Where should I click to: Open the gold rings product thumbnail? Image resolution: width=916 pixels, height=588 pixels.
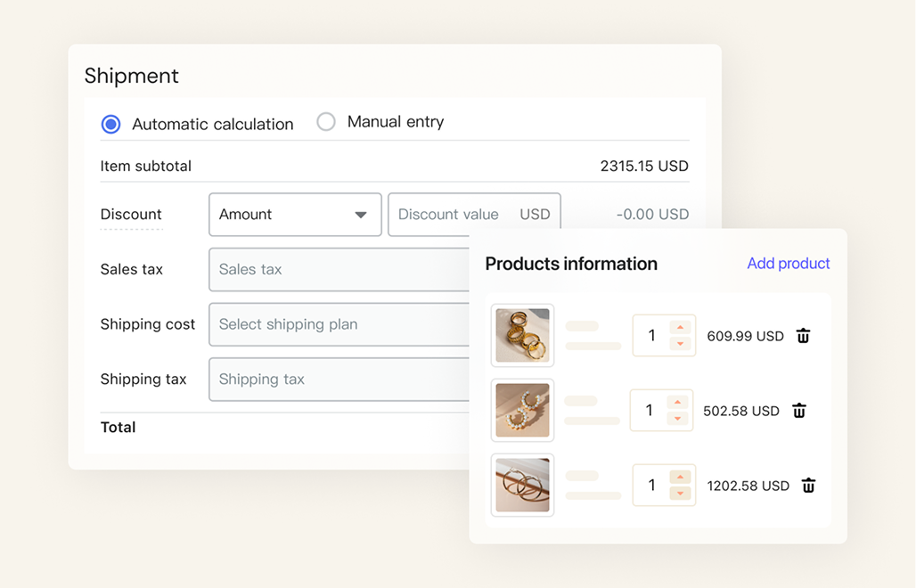[522, 335]
